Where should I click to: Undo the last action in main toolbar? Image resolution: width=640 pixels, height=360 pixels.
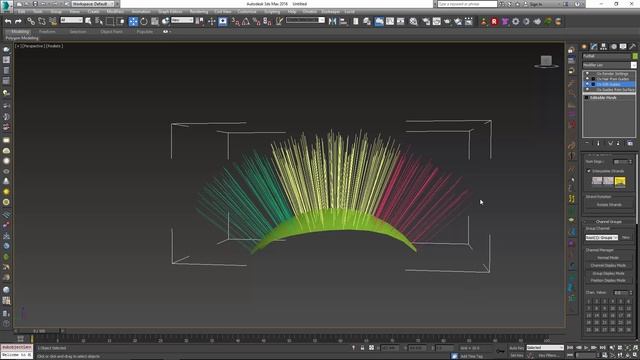(8, 21)
